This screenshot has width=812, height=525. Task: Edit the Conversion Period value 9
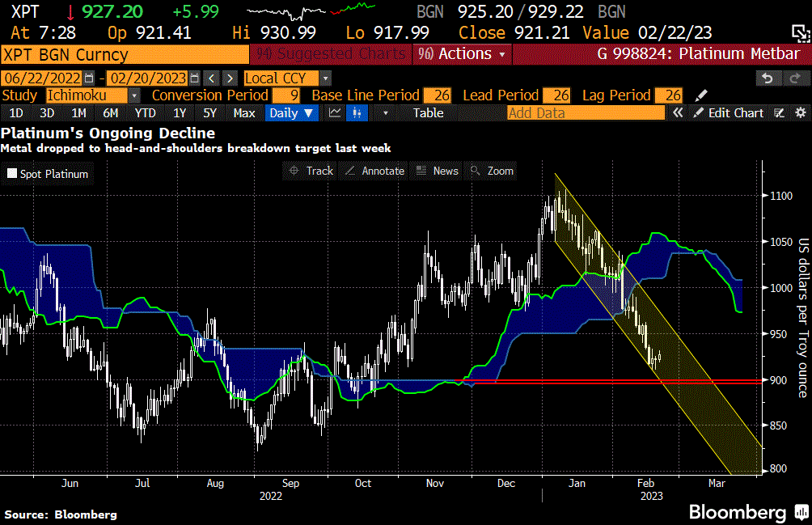click(x=286, y=95)
